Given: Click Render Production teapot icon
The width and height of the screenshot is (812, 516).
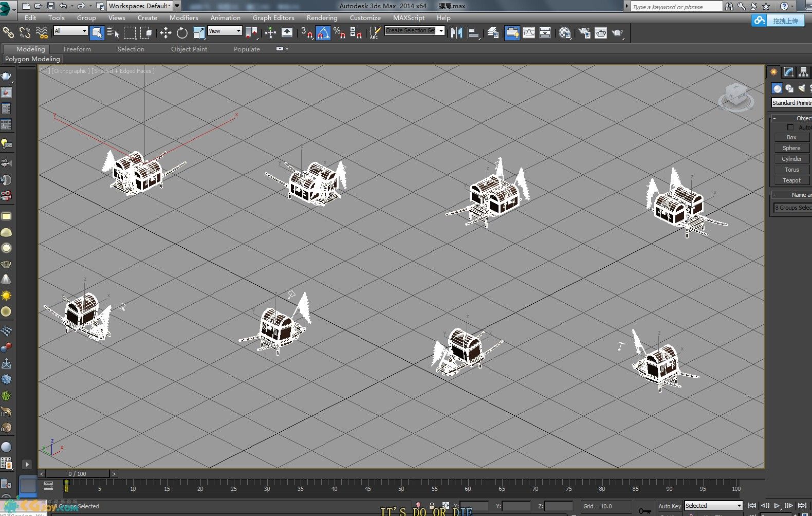Looking at the screenshot, I should [618, 33].
